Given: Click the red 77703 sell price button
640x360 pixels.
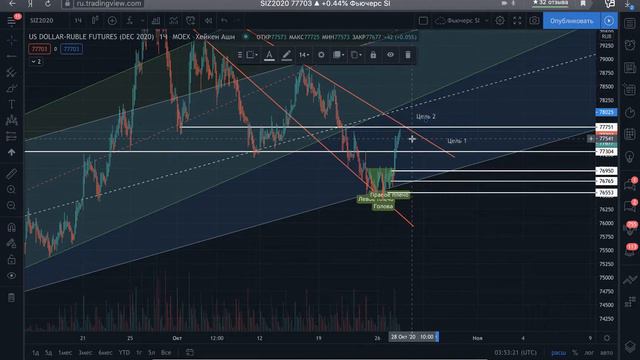Looking at the screenshot, I should (x=40, y=49).
